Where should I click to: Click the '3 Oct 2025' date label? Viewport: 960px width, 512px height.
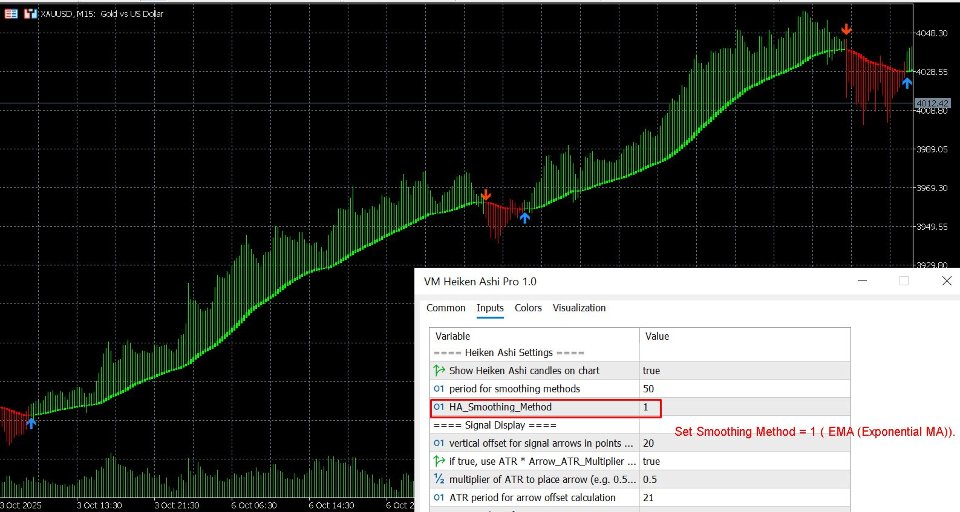pyautogui.click(x=21, y=506)
